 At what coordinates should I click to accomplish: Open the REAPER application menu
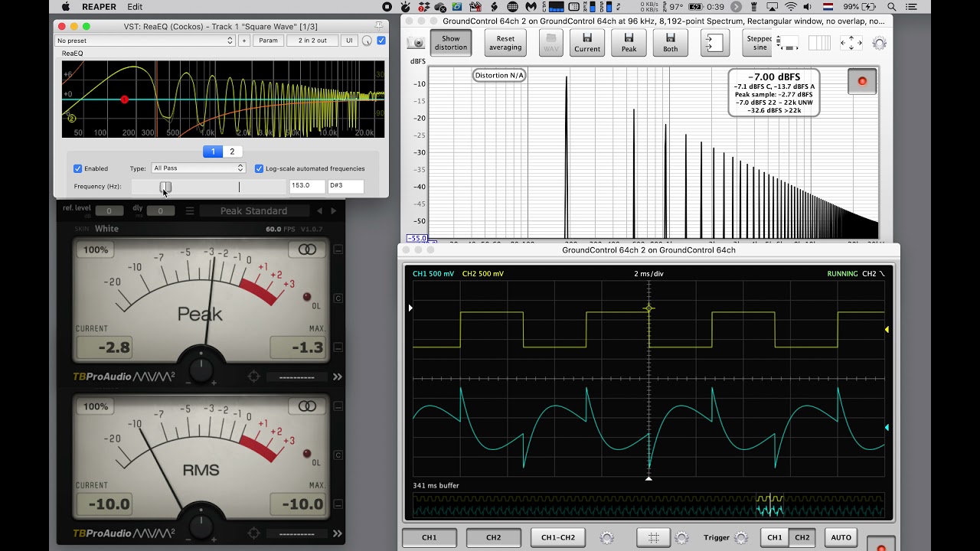point(99,7)
